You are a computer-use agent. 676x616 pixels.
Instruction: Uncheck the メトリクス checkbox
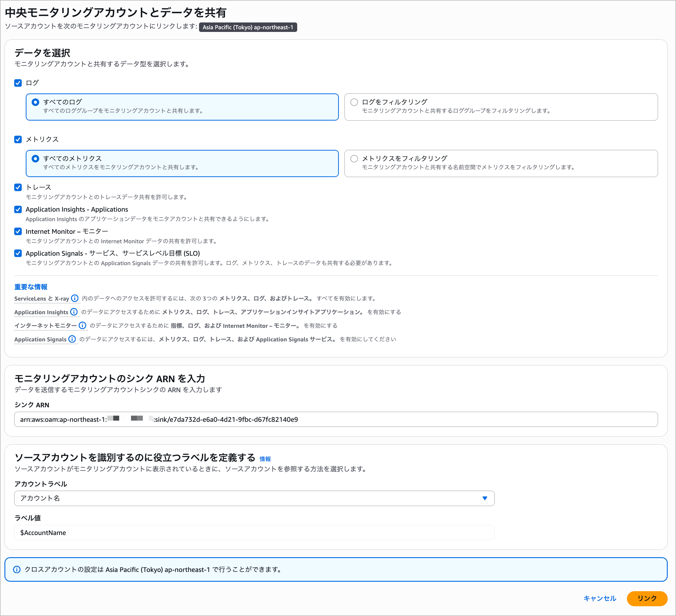18,140
